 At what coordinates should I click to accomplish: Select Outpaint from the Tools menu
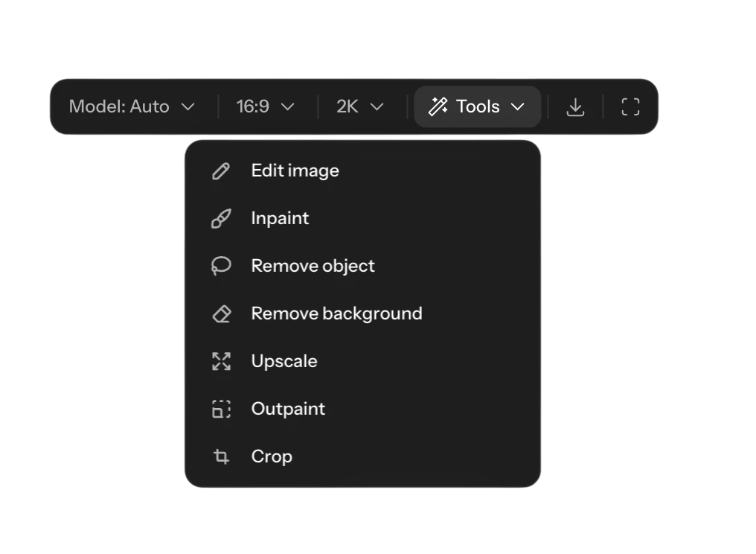(x=362, y=410)
